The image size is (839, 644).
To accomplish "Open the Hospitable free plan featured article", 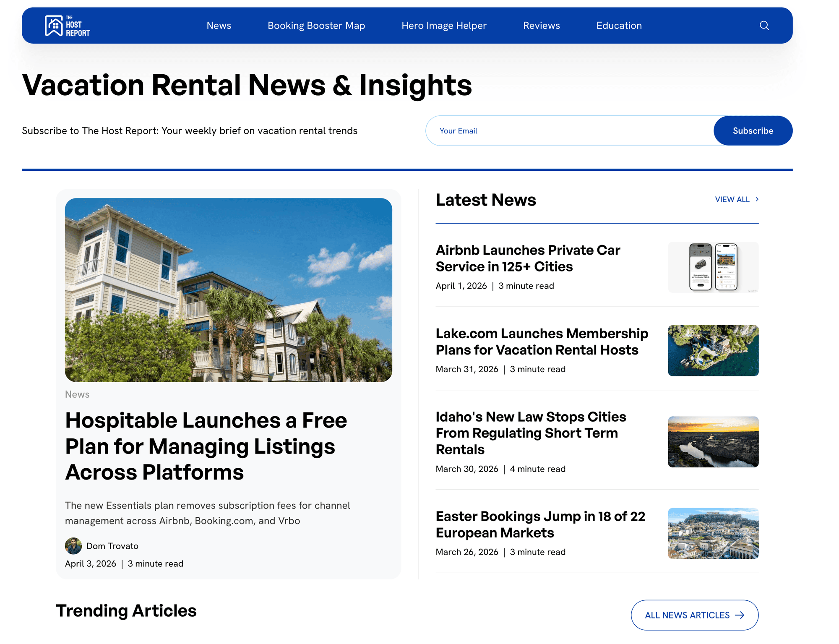I will [206, 446].
